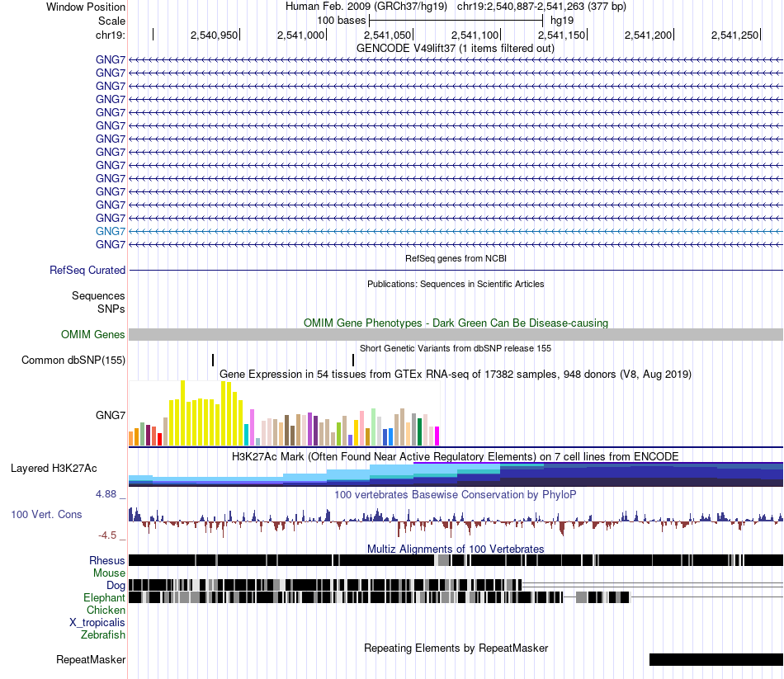
Task: Click the genome assembly and coordinates header text
Action: click(x=456, y=7)
